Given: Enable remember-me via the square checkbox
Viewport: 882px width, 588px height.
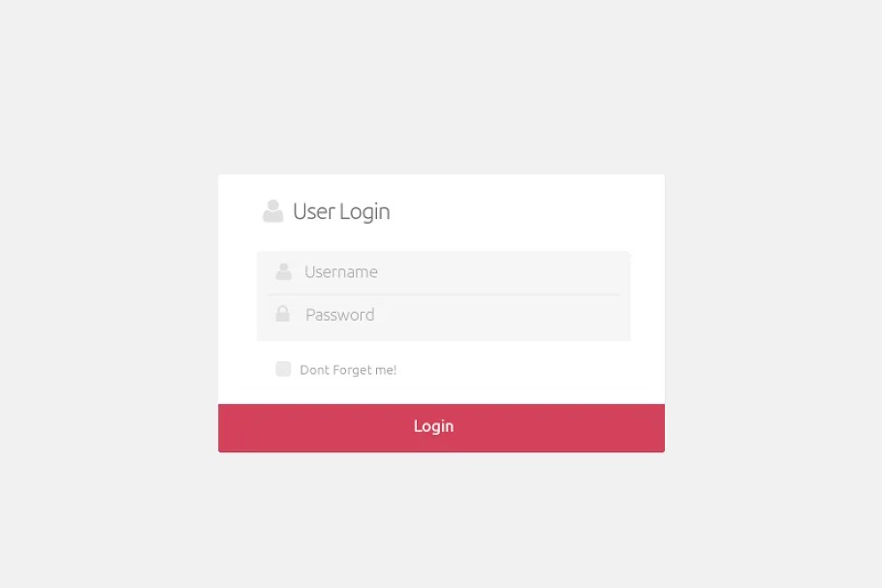Looking at the screenshot, I should click(x=283, y=369).
